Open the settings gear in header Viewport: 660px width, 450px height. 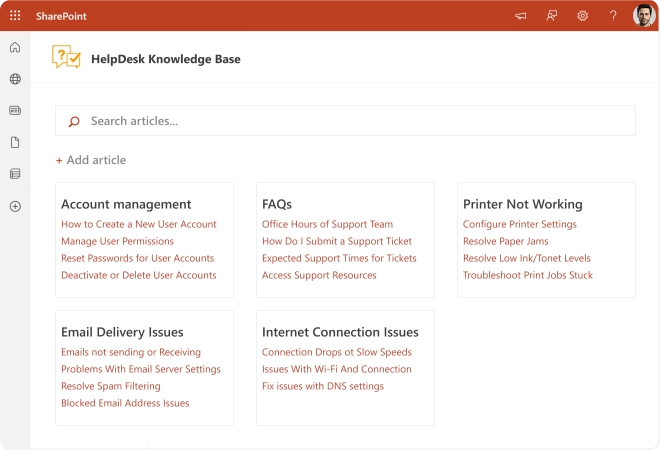coord(583,16)
